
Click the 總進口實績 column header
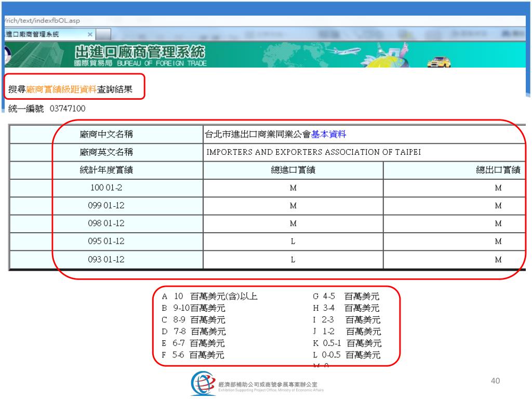pyautogui.click(x=293, y=170)
